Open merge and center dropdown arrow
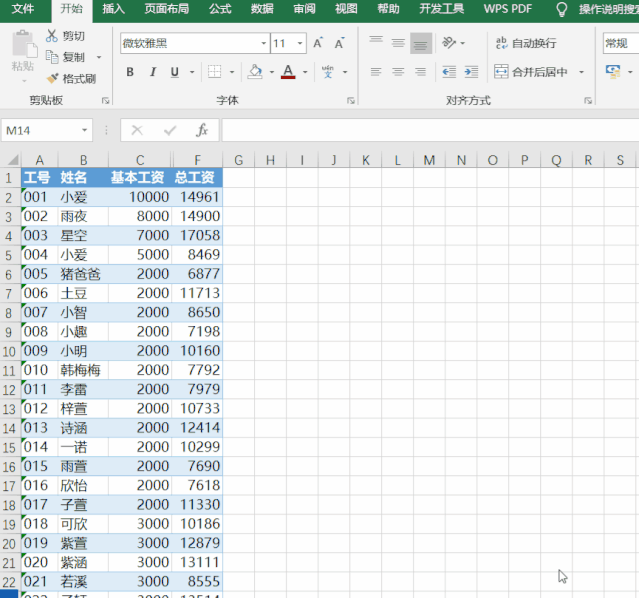The width and height of the screenshot is (639, 598). point(582,72)
